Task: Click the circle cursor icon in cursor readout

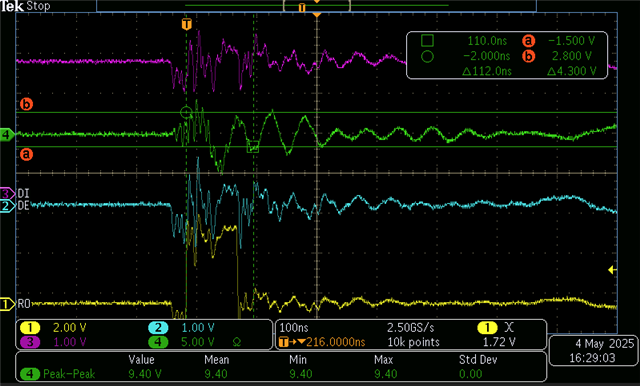Action: pos(427,56)
